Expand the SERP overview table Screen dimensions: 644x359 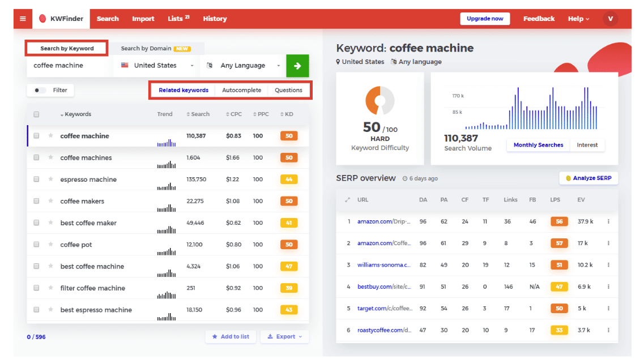click(348, 200)
